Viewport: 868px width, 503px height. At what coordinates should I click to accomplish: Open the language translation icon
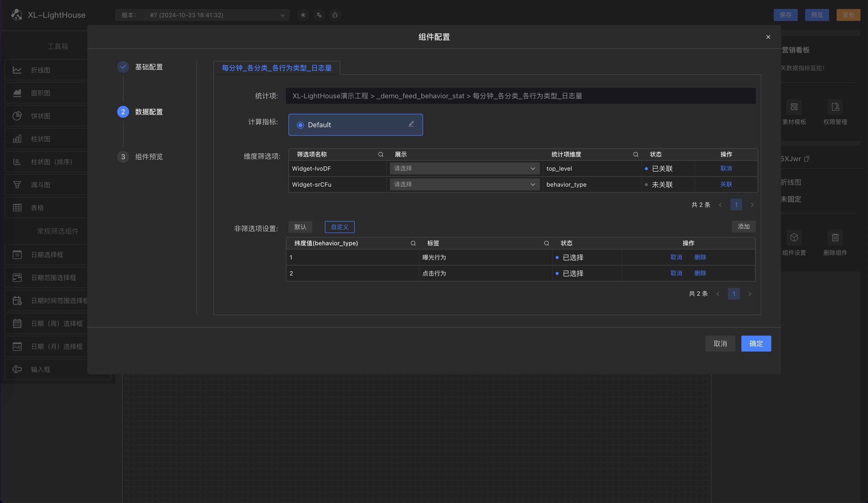pyautogui.click(x=319, y=15)
